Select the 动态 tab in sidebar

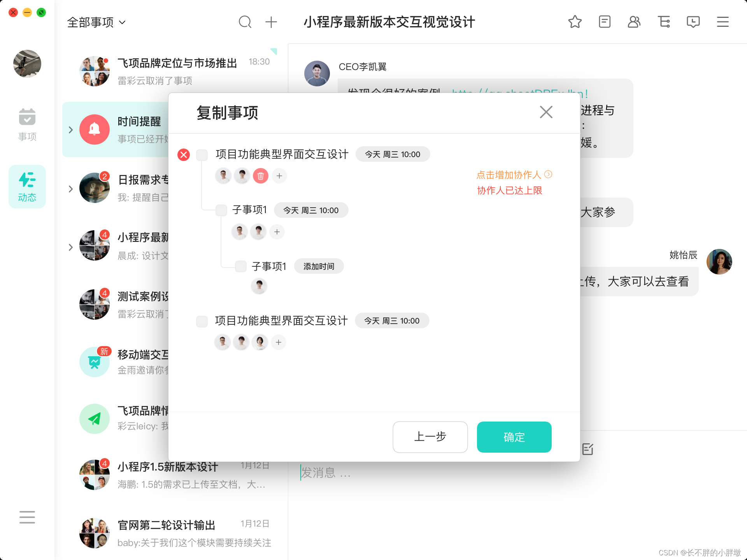click(x=27, y=187)
